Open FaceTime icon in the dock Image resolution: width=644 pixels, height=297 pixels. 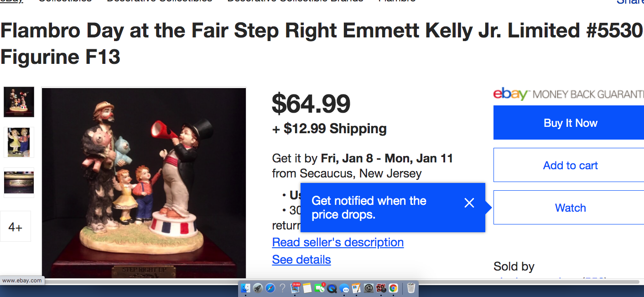coord(319,288)
